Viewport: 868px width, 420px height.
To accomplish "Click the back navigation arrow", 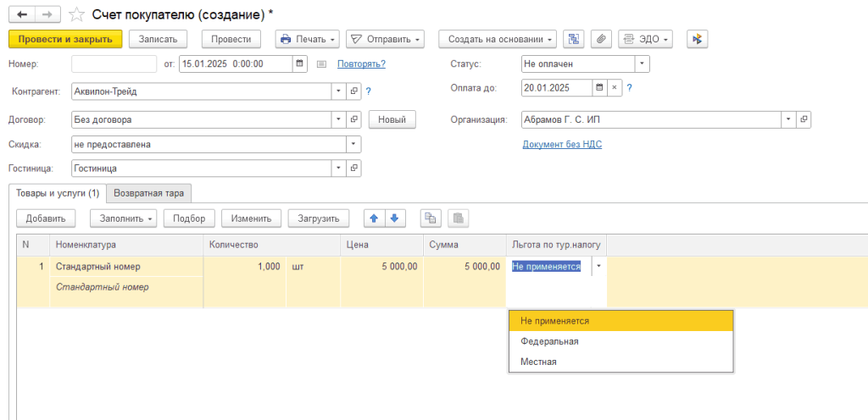I will (x=21, y=14).
